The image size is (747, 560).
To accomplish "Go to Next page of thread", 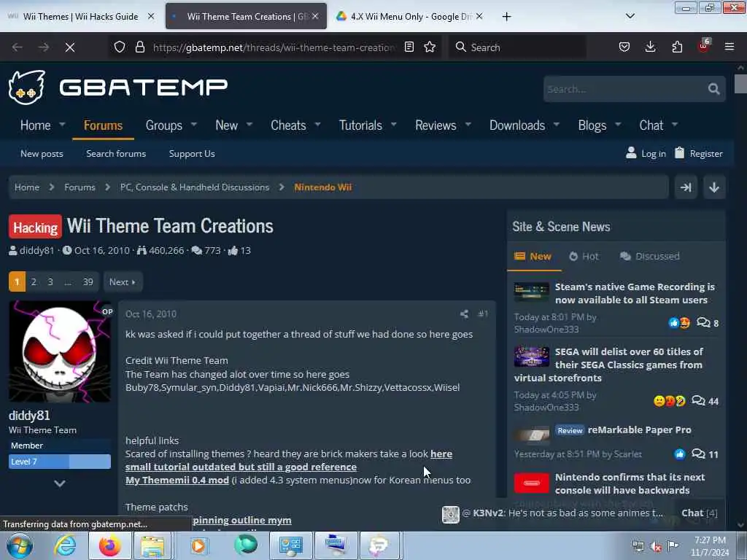I will [123, 282].
